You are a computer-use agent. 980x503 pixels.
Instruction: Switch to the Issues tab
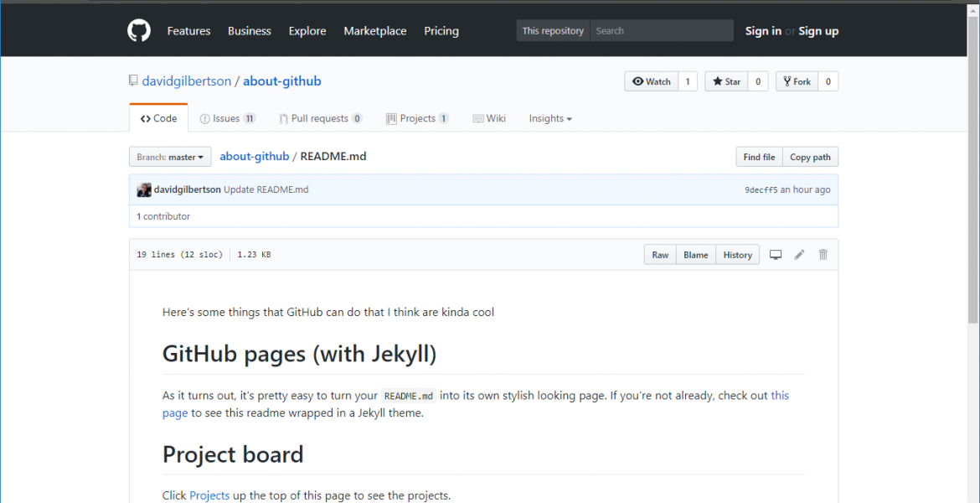point(228,118)
